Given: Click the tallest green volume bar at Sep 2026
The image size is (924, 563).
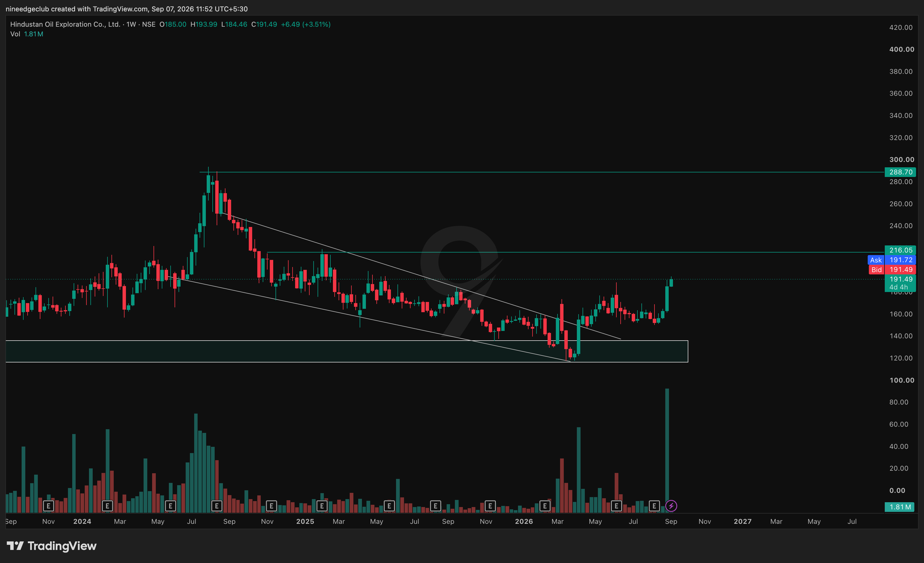Looking at the screenshot, I should tap(667, 450).
